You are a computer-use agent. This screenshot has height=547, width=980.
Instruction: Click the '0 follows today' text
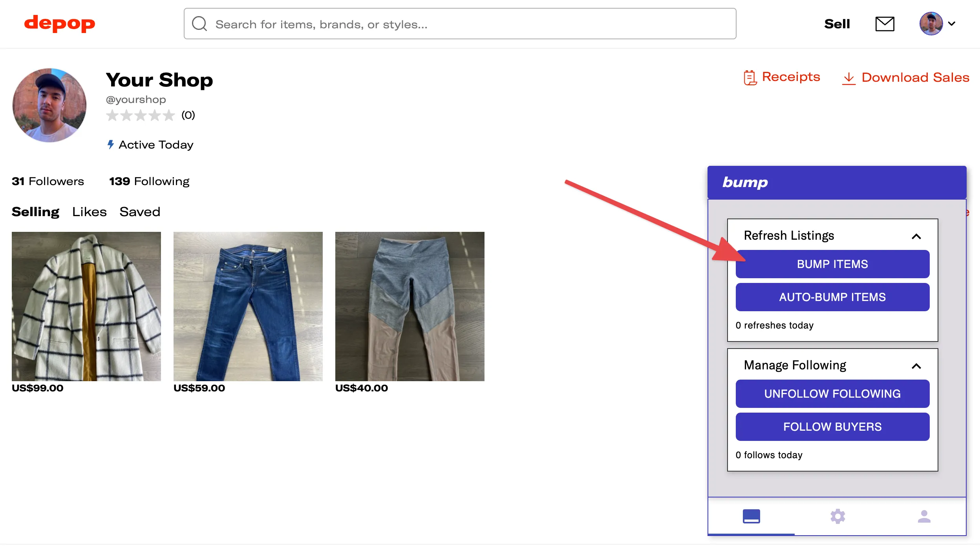769,455
